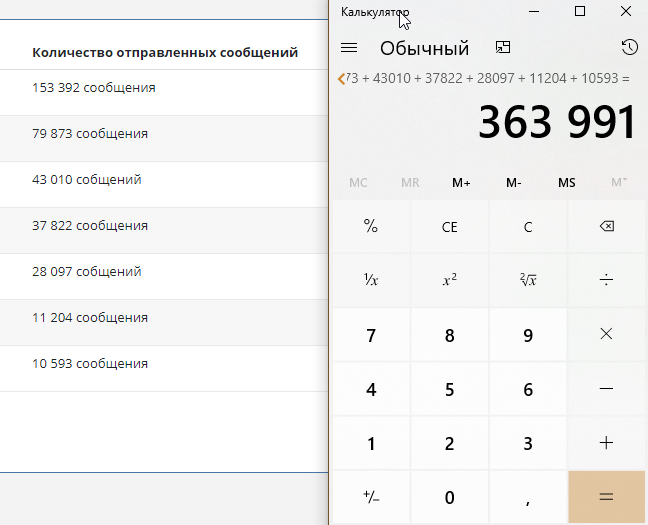The image size is (648, 525).
Task: Click the digit 8 key
Action: 450,334
